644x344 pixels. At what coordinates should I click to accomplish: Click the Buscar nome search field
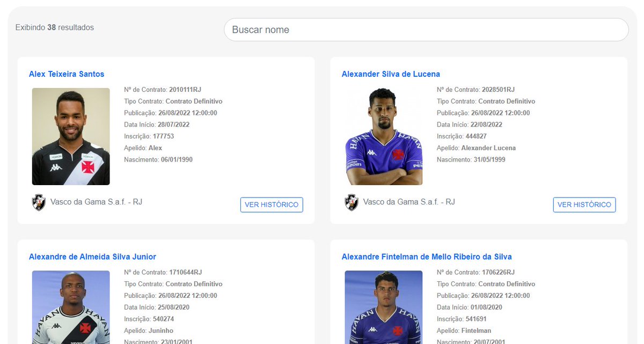426,30
